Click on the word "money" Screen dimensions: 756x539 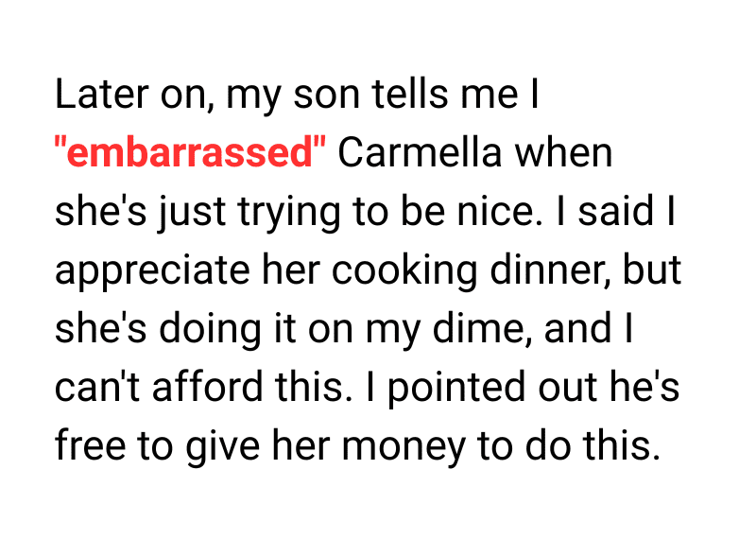click(x=416, y=446)
